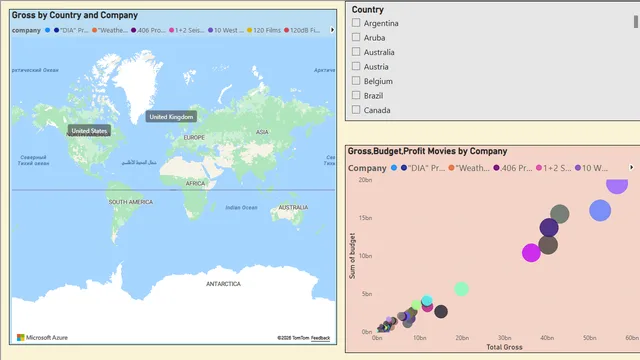Select the large blue bubble near 15bn budget

[x=600, y=211]
